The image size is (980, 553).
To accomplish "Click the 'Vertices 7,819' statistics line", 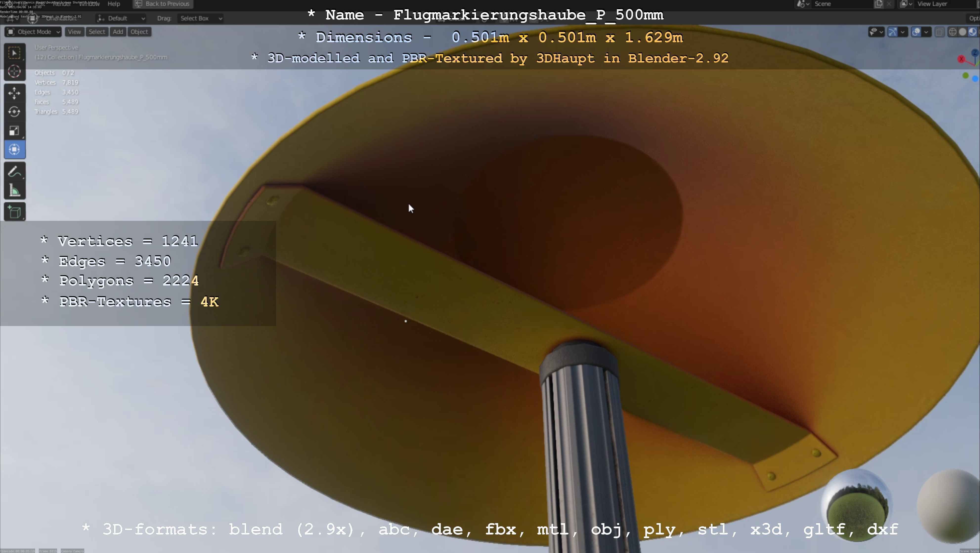I will [x=56, y=82].
